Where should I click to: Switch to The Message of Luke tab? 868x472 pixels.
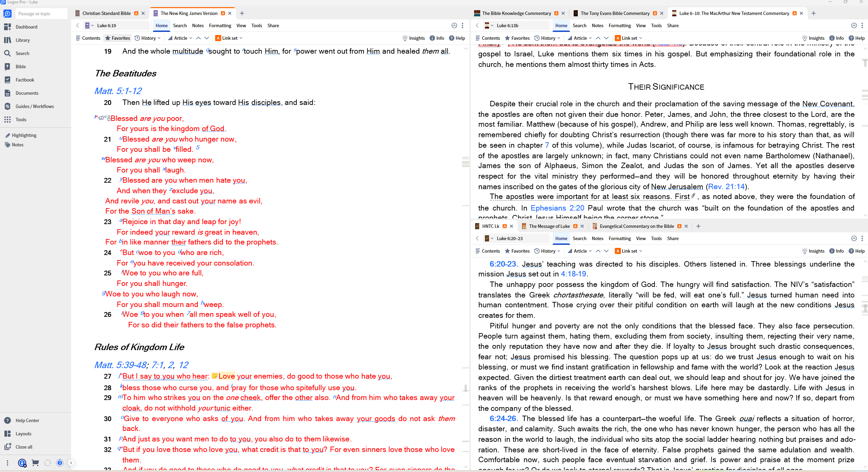click(x=549, y=226)
